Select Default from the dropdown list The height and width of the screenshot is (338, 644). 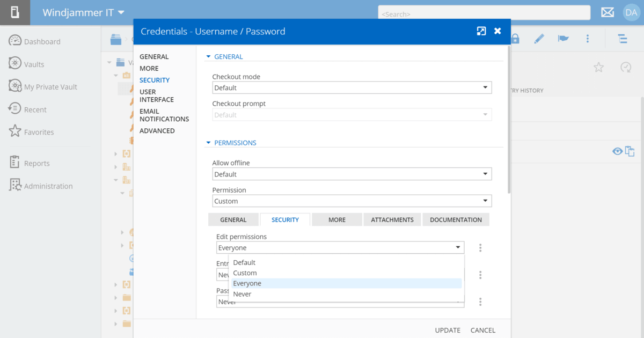346,262
